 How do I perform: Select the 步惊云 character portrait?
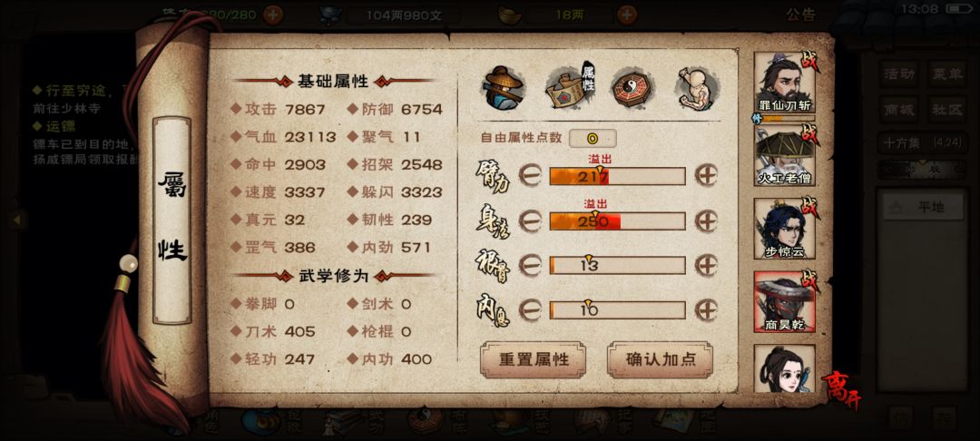click(784, 229)
